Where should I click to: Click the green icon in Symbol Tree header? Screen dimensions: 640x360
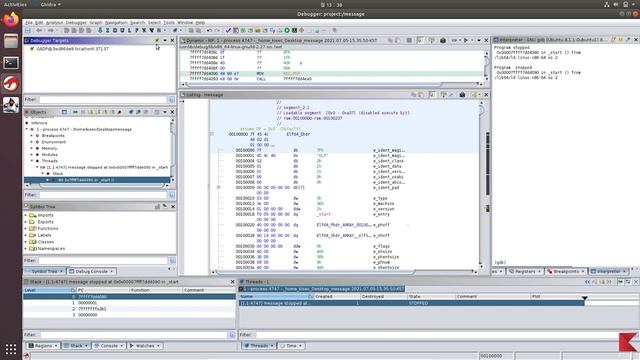tap(165, 207)
